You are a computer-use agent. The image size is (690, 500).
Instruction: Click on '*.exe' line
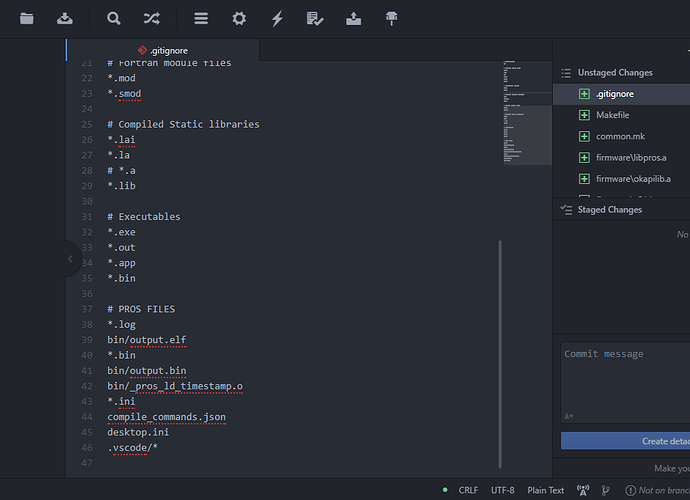coord(121,232)
